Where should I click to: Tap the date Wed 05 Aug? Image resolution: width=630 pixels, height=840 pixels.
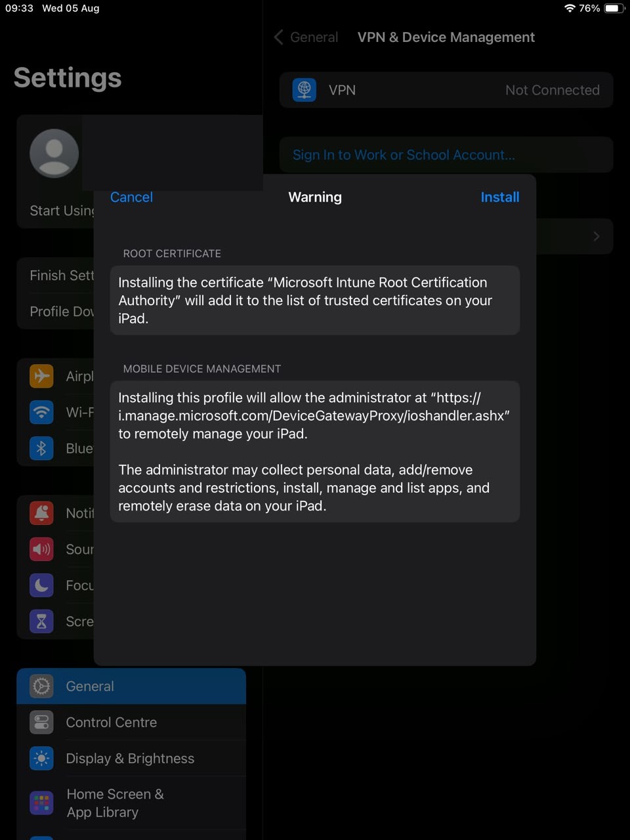click(x=71, y=9)
